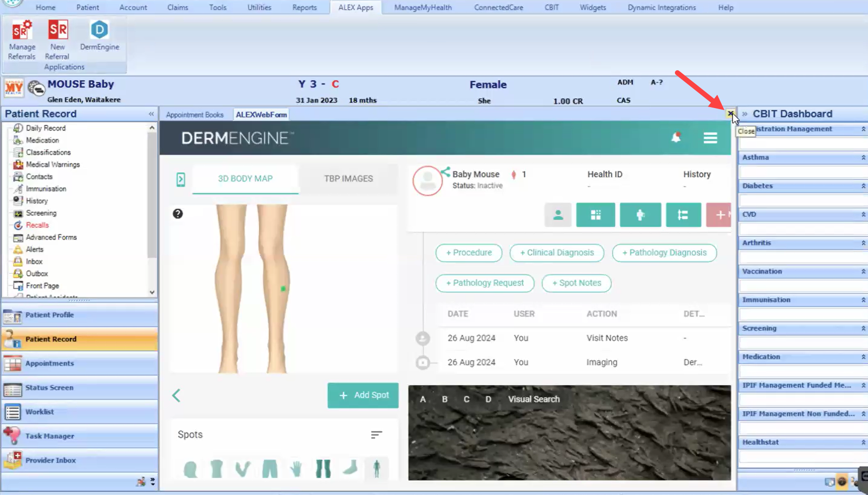Open Visual Search on the image

point(534,399)
